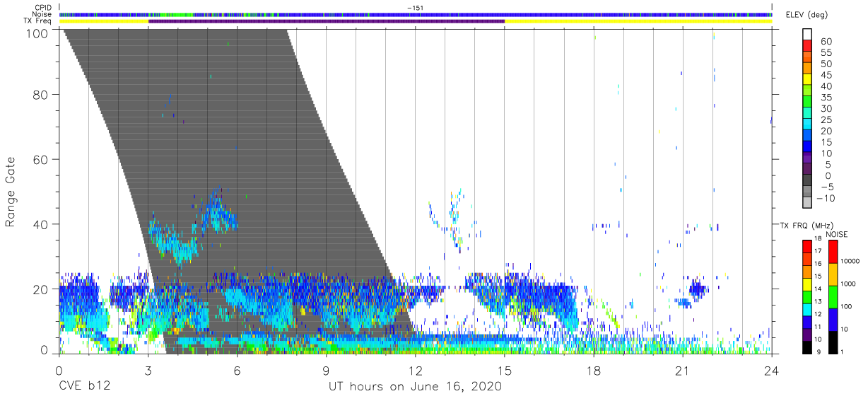The width and height of the screenshot is (868, 401).
Task: Click the TX FRQ legend label '16'
Action: [818, 264]
